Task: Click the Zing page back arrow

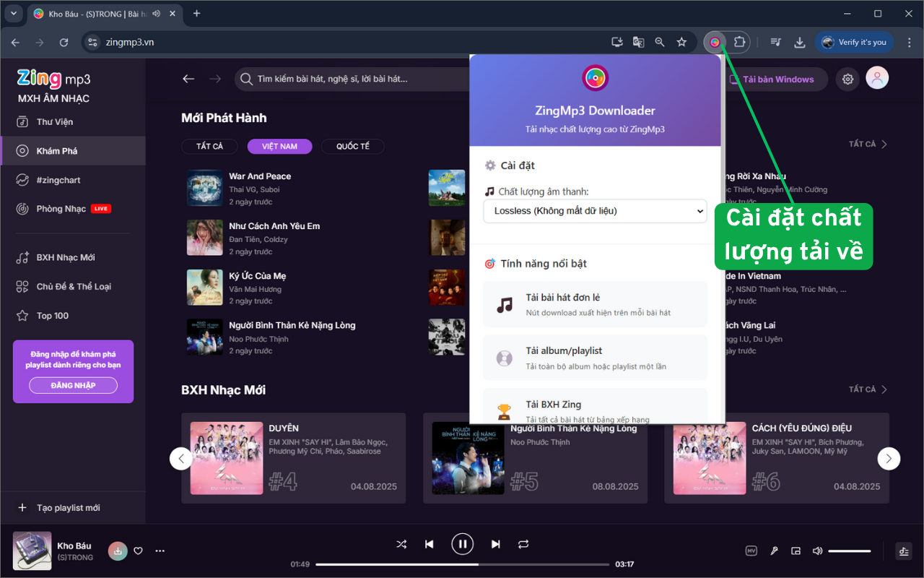Action: pos(188,79)
